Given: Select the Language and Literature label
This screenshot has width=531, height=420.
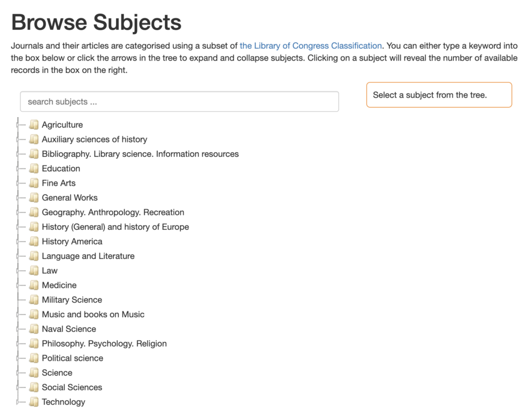Looking at the screenshot, I should click(x=88, y=256).
